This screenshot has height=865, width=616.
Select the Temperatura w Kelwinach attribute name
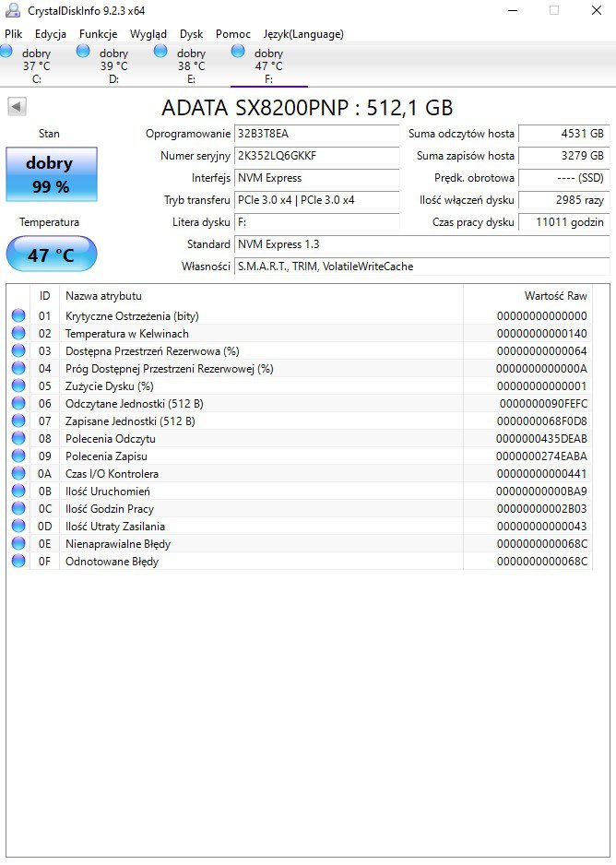[x=127, y=334]
